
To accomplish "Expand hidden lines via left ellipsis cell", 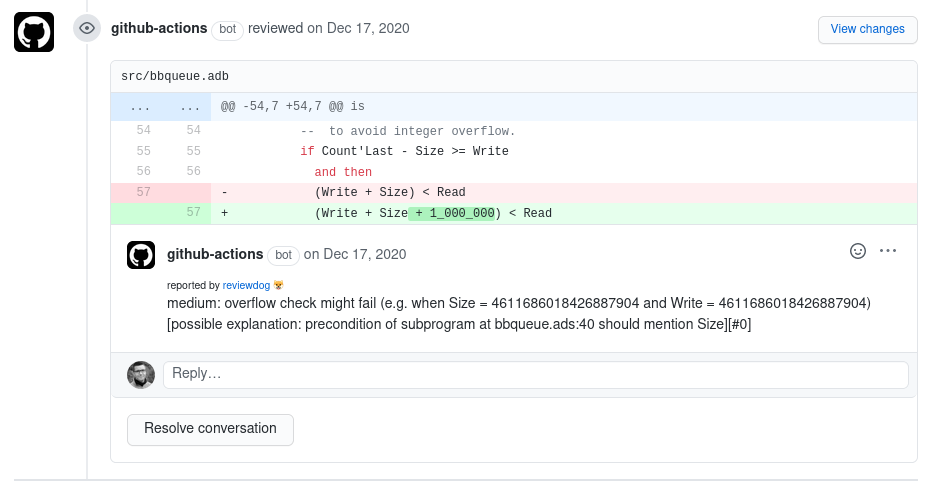I will tap(140, 106).
